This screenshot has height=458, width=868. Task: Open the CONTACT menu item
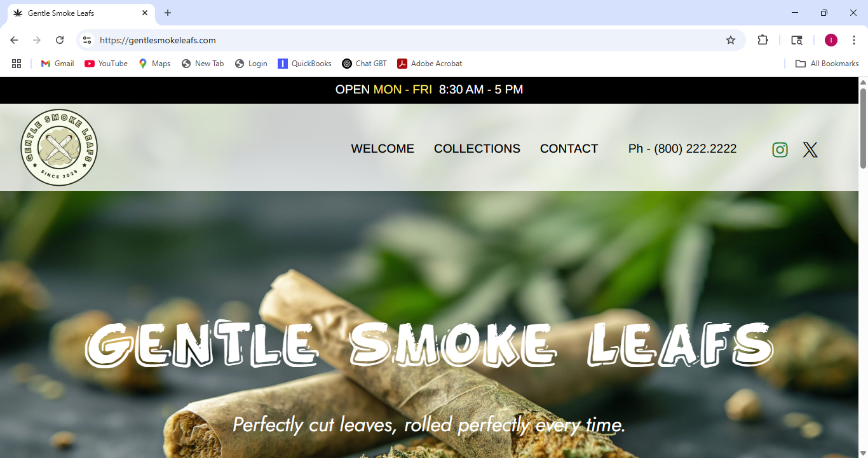coord(569,148)
